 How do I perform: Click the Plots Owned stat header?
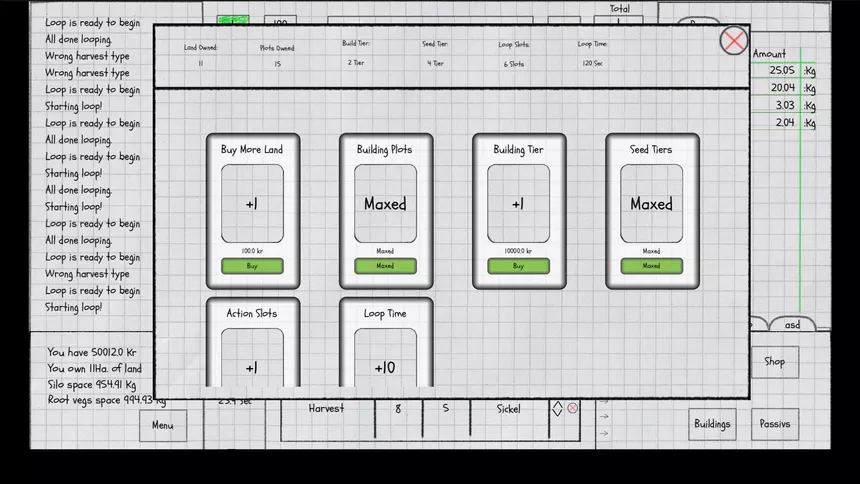277,48
